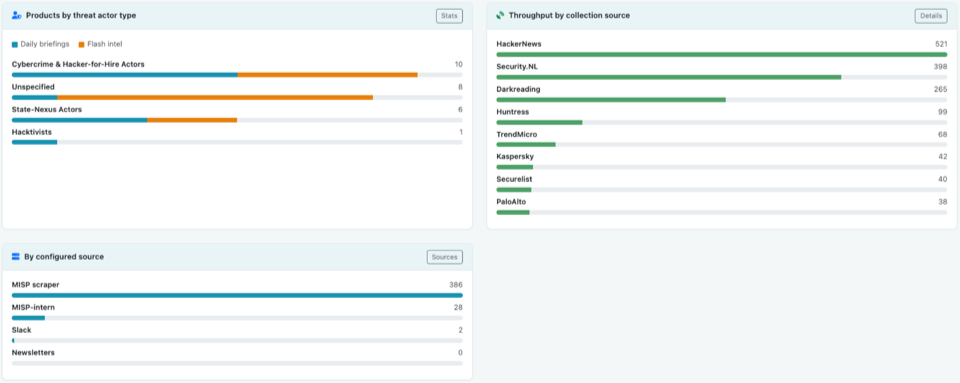Click the Darkreading green throughput bar

611,100
